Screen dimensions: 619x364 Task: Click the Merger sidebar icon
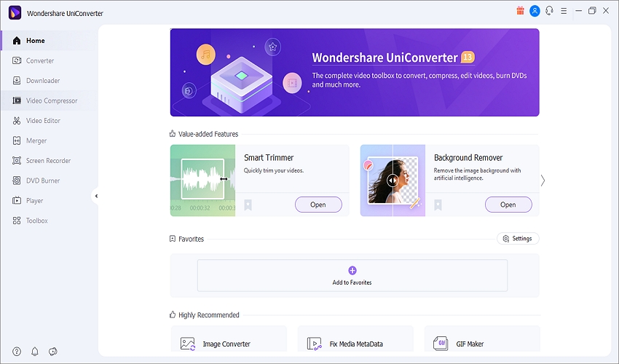(x=17, y=141)
